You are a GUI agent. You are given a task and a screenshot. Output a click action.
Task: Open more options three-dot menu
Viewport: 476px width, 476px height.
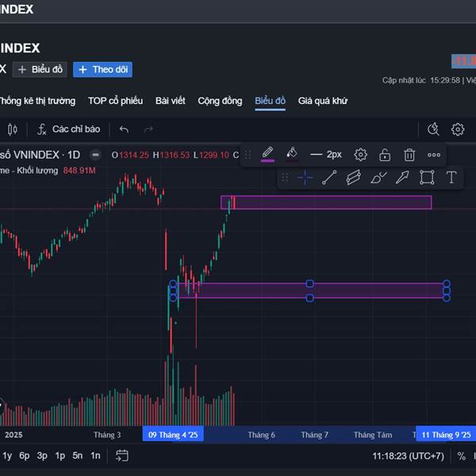click(x=434, y=155)
